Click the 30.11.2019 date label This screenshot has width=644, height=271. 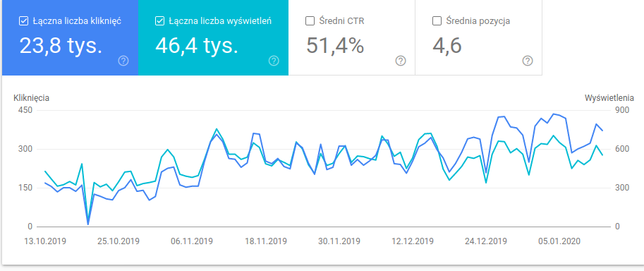coord(339,241)
